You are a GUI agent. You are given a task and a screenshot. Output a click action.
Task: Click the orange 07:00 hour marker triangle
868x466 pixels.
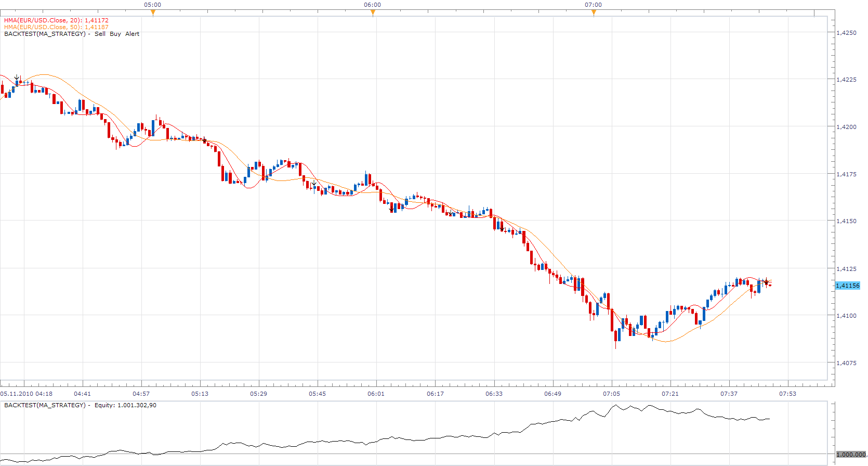tap(594, 13)
